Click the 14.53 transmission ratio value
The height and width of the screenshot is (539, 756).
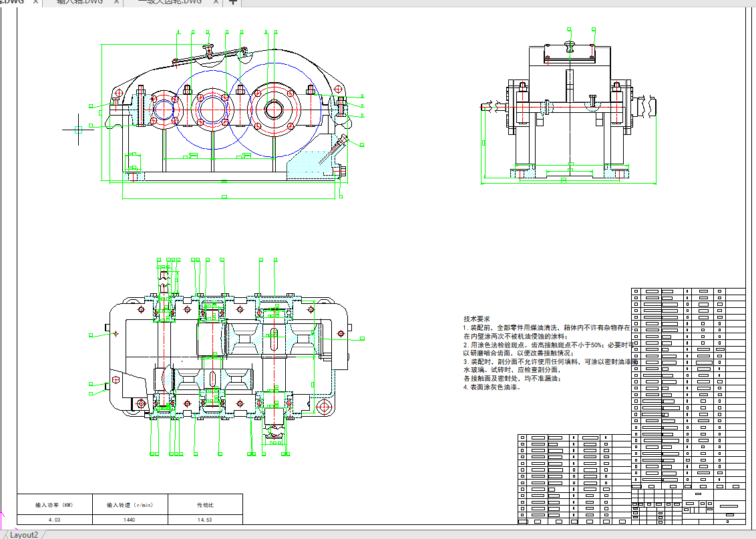tap(205, 519)
